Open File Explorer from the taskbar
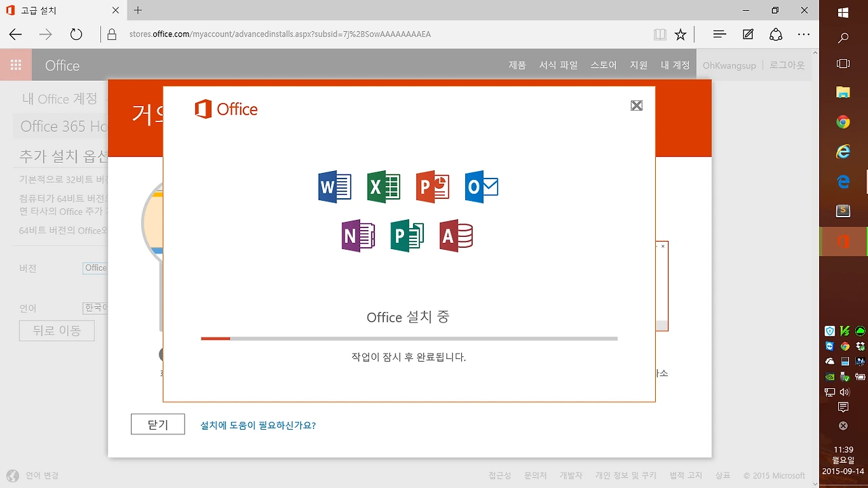The width and height of the screenshot is (868, 488). (844, 92)
